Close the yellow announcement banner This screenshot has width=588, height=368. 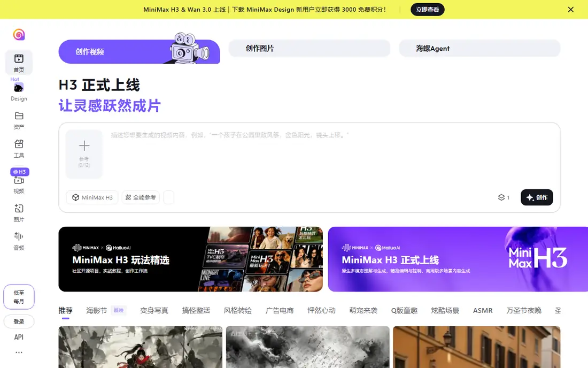pos(570,10)
